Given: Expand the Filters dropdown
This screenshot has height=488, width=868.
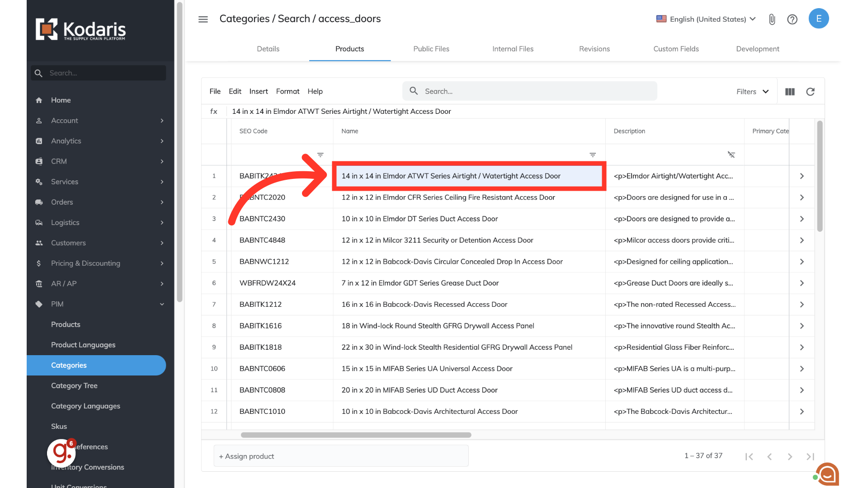Looking at the screenshot, I should tap(752, 92).
